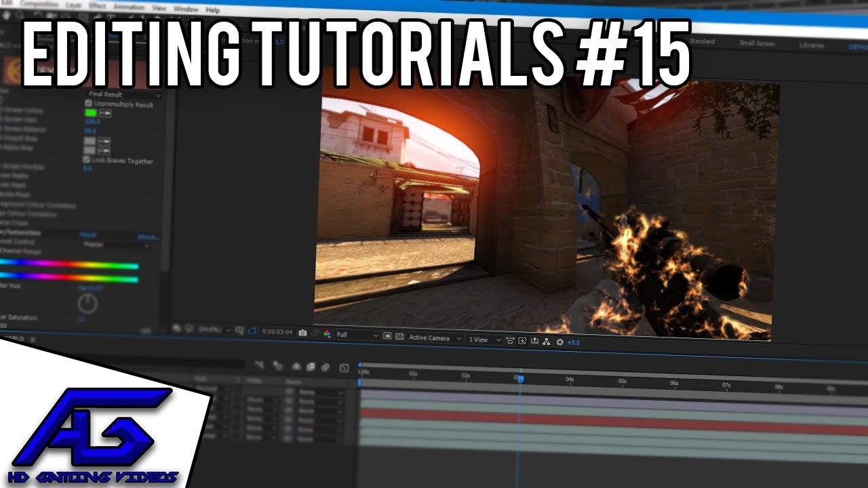Viewport: 868px width, 488px height.
Task: Select the red layer bar in timeline
Action: [x=614, y=420]
